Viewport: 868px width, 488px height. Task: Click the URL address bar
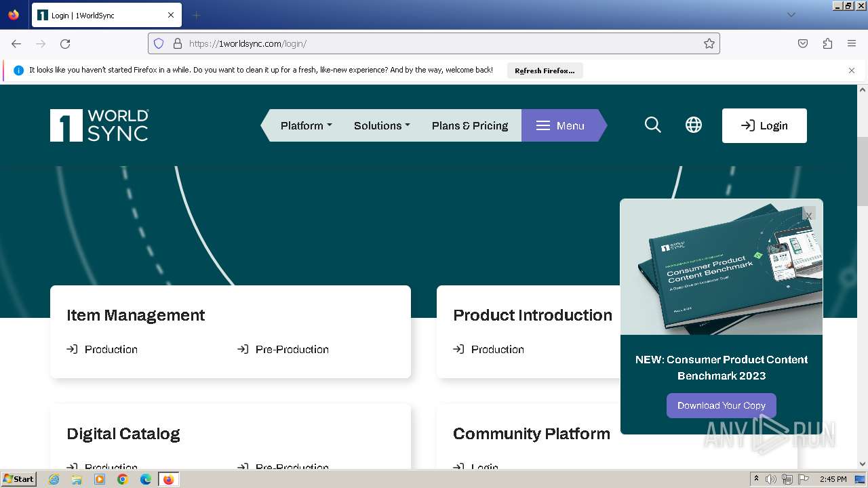[x=434, y=43]
